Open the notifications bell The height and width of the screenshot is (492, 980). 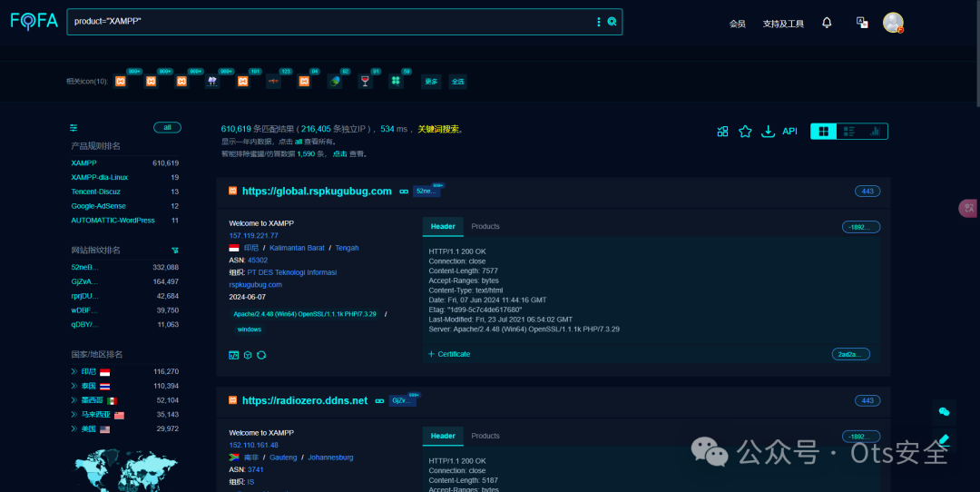[827, 23]
